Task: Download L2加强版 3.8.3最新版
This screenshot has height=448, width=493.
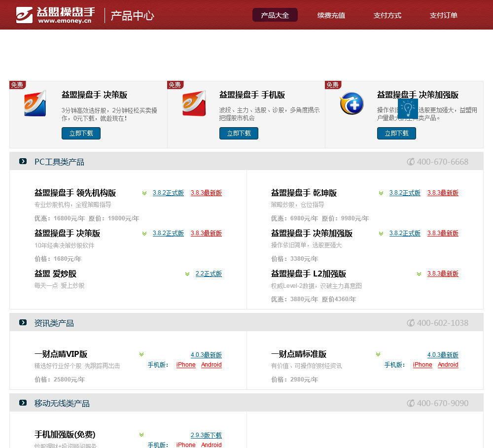Action: (443, 274)
